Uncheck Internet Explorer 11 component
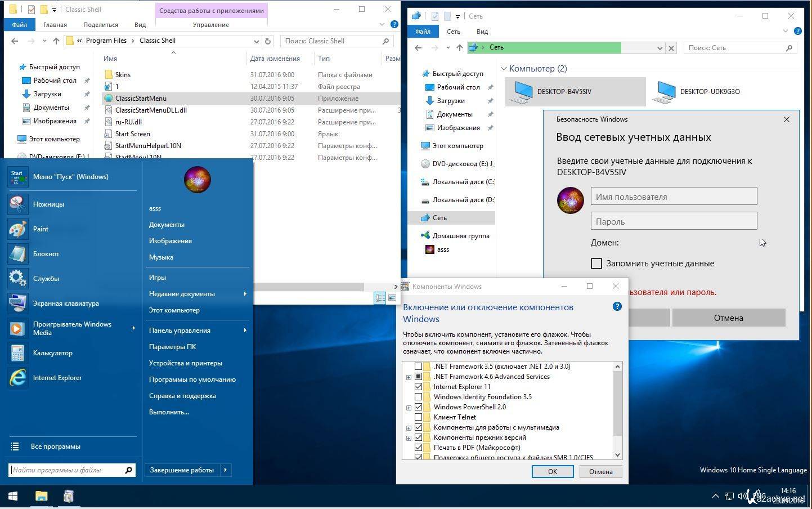The width and height of the screenshot is (812, 509). point(418,387)
